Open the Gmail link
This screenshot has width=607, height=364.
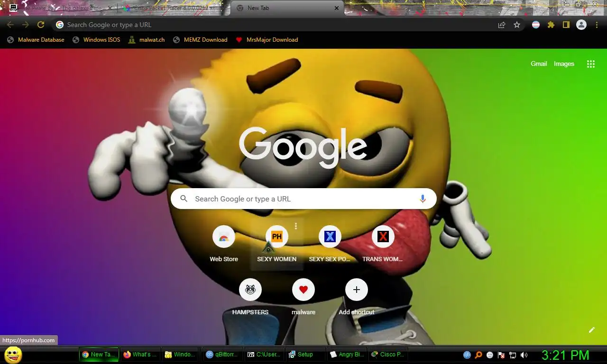coord(539,64)
